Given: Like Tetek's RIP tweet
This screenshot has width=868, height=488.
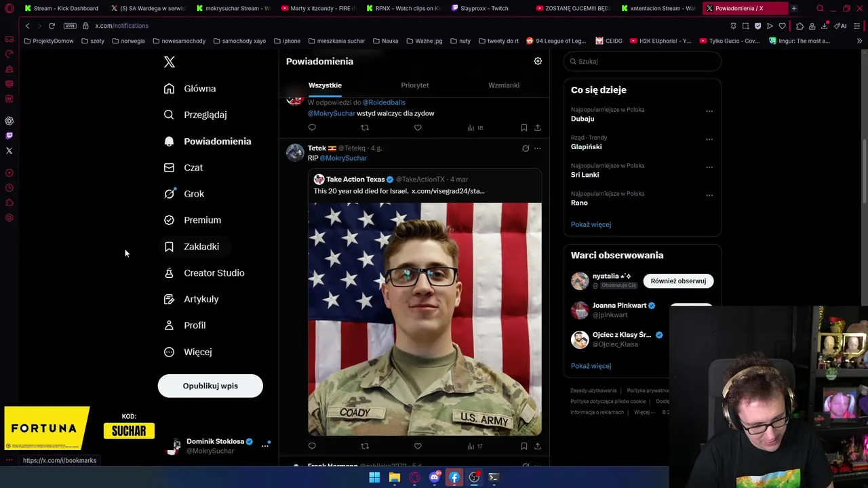Looking at the screenshot, I should (418, 446).
